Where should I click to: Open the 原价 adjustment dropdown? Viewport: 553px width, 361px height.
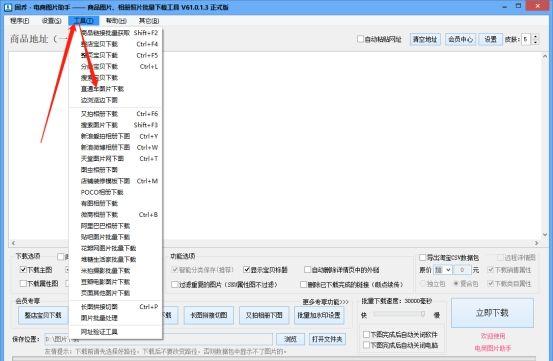(x=443, y=270)
